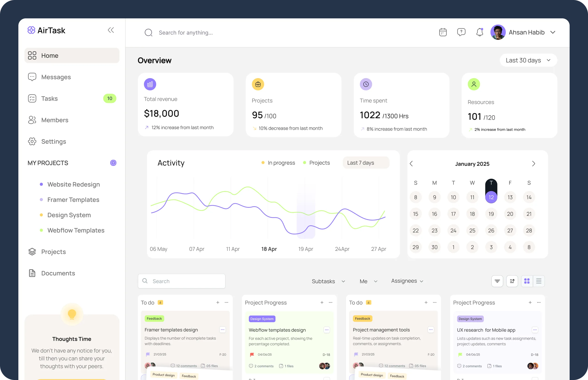Click the sort icon next to the filter
Viewport: 588px width, 380px height.
[x=512, y=281]
